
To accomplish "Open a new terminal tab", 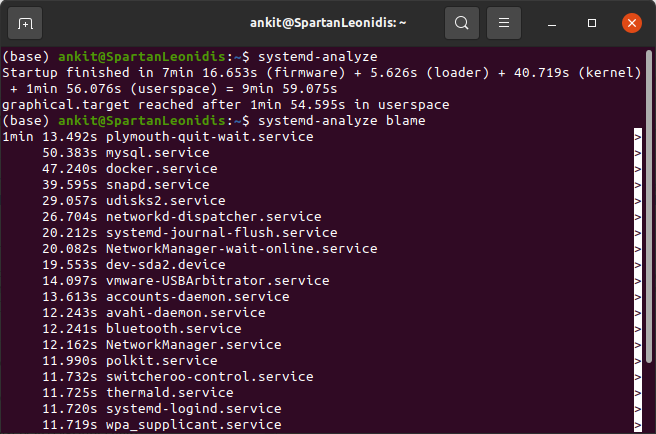I will click(x=25, y=23).
